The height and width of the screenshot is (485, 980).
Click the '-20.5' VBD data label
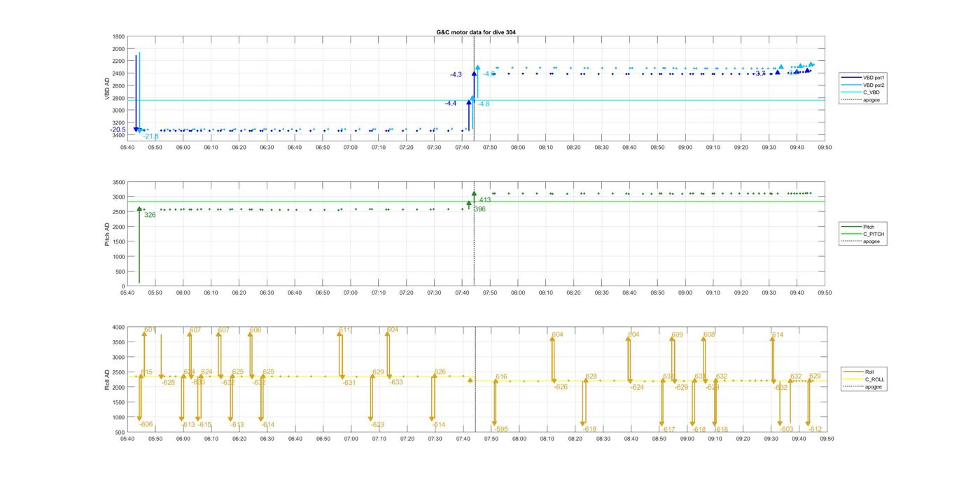point(118,129)
